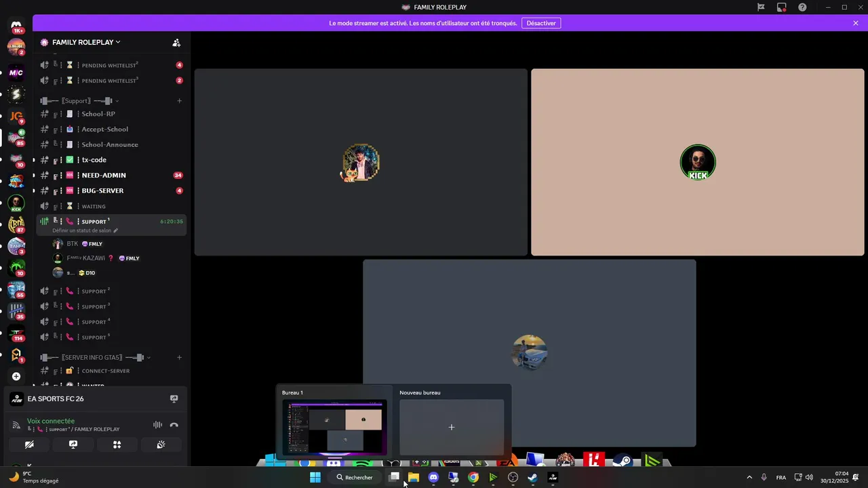The image size is (868, 488).
Task: Stream EA SPORTS FC 26 icon
Action: point(174,399)
